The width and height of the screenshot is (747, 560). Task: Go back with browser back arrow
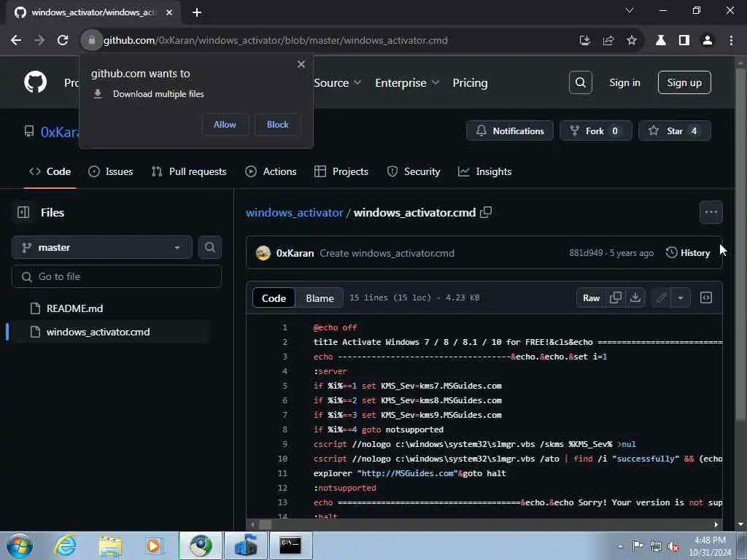tap(16, 41)
